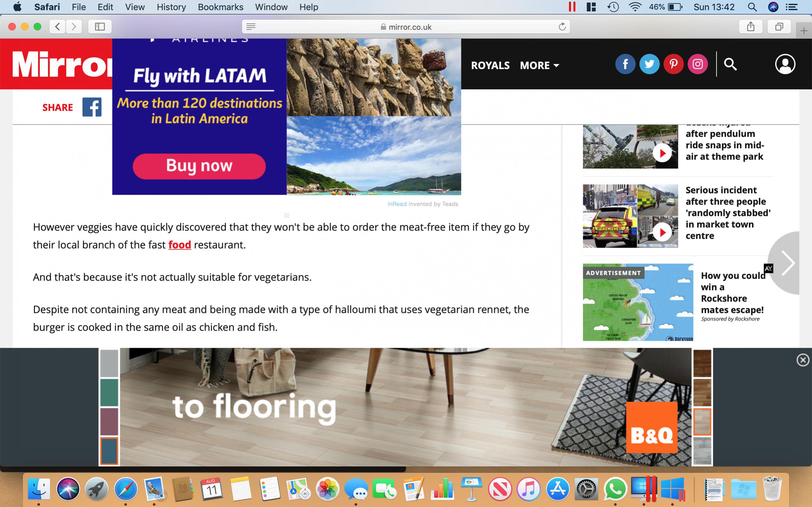
Task: Open Notification Center list icon
Action: 792,7
